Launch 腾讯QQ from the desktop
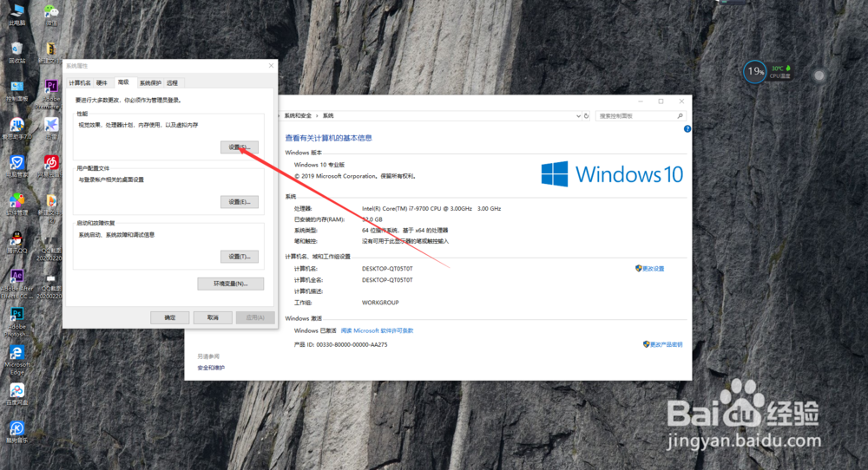Viewport: 868px width, 470px height. click(17, 241)
